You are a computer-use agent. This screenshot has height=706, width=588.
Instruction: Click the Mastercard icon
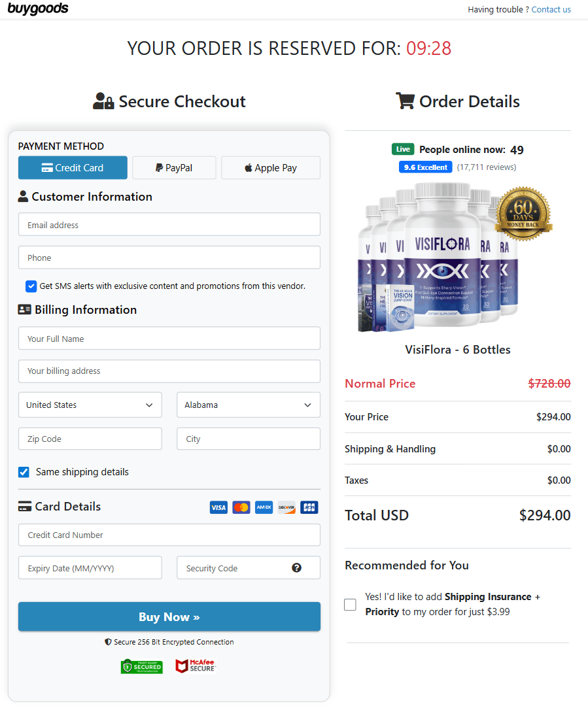241,507
